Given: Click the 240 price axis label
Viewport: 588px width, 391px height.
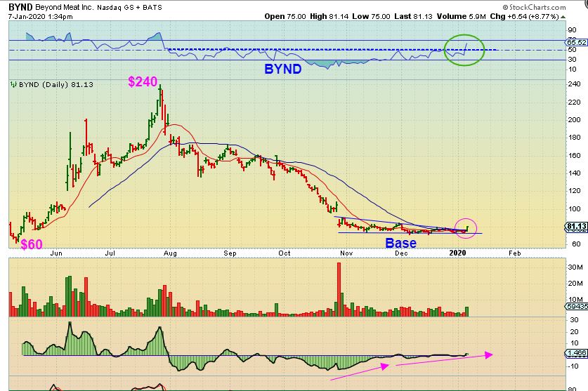Looking at the screenshot, I should coord(574,84).
